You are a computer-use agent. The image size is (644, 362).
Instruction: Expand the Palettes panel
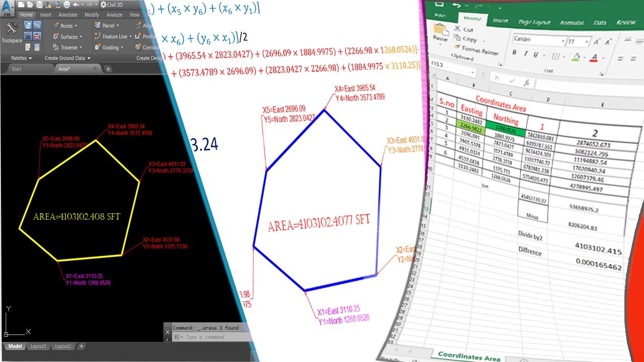22,58
